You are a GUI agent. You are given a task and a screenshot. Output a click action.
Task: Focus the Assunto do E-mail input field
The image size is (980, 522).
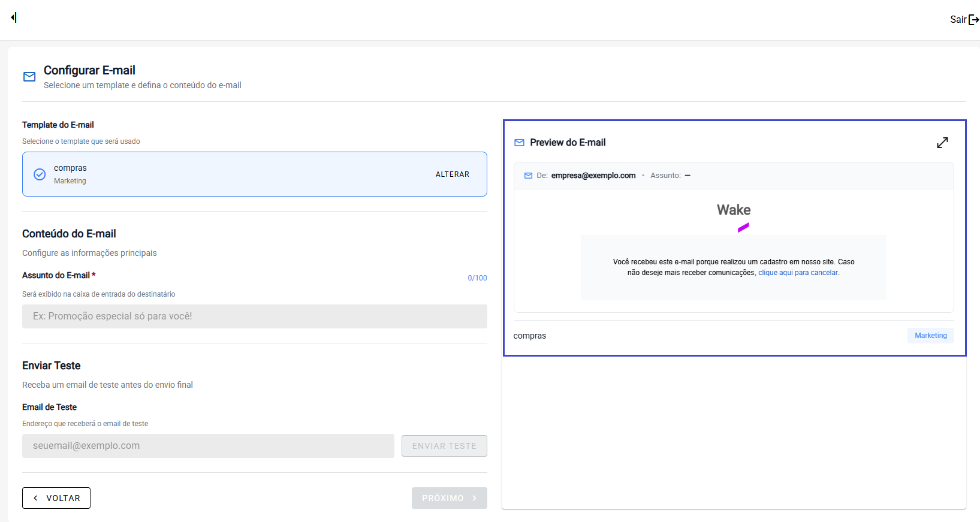click(x=254, y=316)
